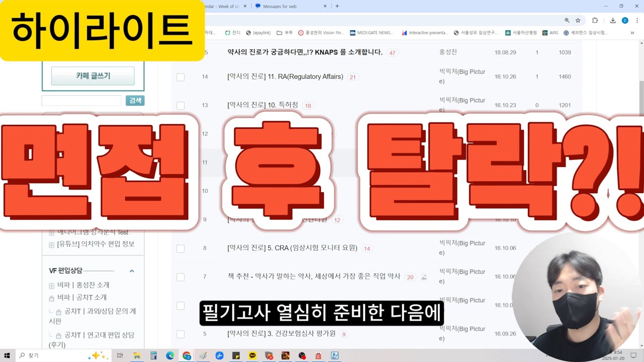Open the Interactive presenta... bookmark
Viewport: 644px width, 362px height.
coord(425,33)
